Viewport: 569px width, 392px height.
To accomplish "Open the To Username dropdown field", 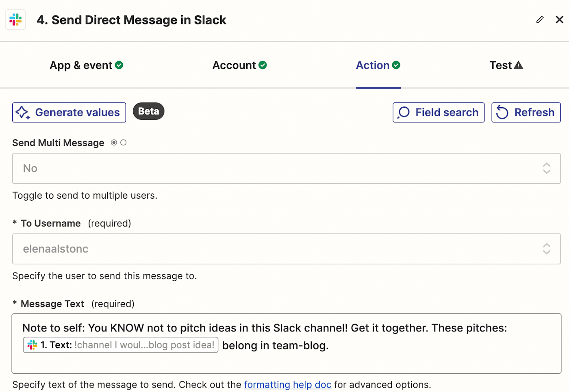I will click(287, 249).
